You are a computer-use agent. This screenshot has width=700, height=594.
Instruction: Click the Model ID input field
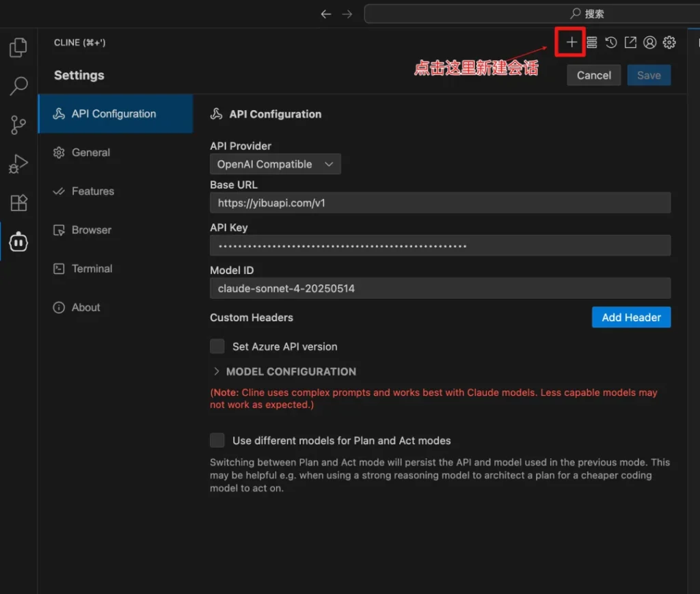click(x=440, y=288)
